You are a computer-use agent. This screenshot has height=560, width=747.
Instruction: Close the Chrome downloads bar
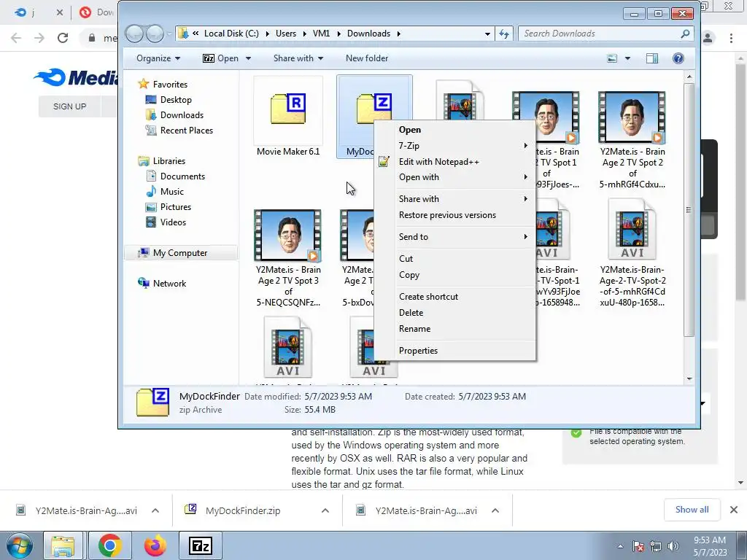pos(734,510)
